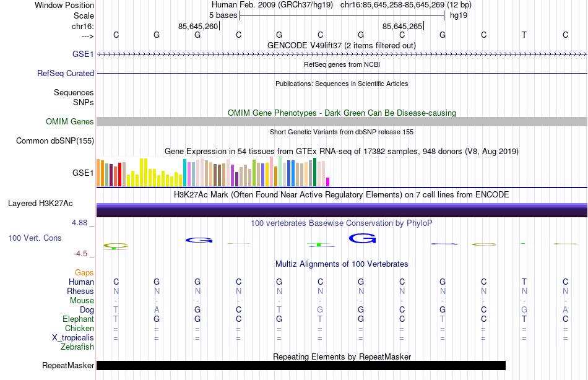Click the dark green GTEx expression bar
This screenshot has width=588, height=380.
click(x=314, y=172)
